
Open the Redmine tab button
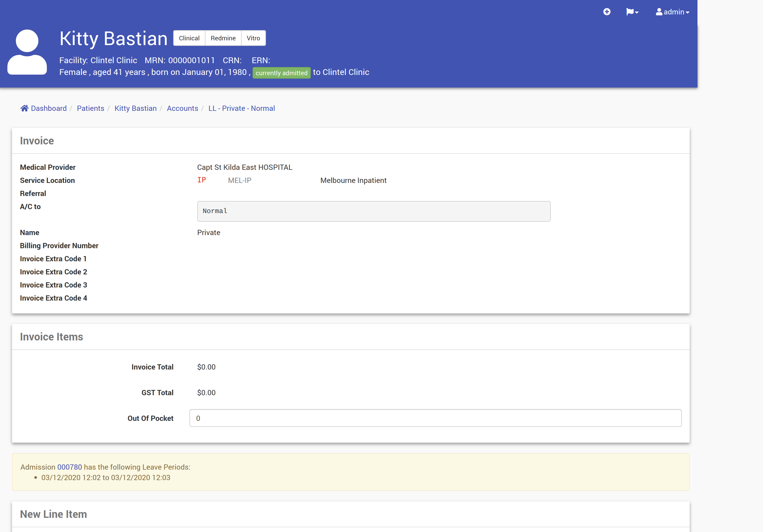point(223,38)
